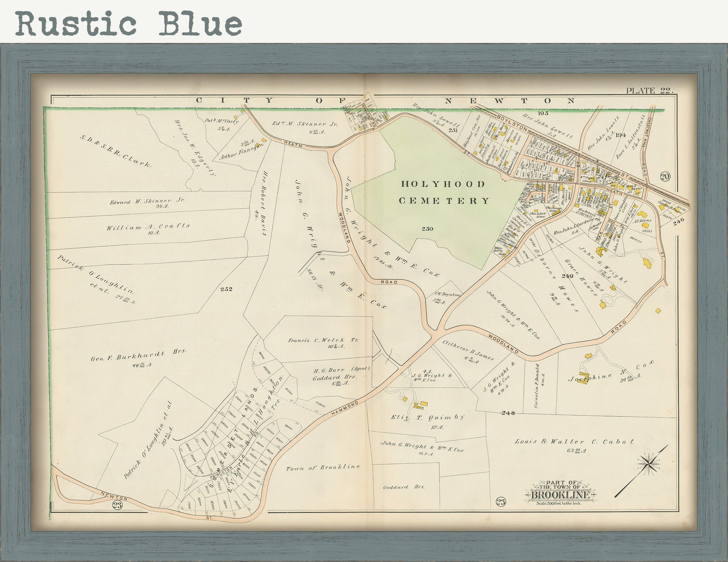Image resolution: width=728 pixels, height=562 pixels.
Task: Click the word 'CEMETERY' in the green area
Action: (x=444, y=201)
